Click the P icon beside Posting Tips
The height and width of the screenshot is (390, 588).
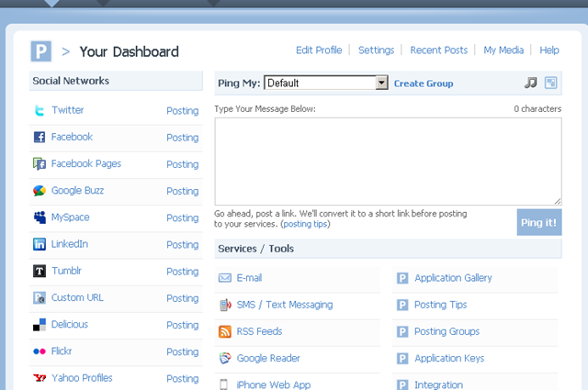[x=402, y=305]
